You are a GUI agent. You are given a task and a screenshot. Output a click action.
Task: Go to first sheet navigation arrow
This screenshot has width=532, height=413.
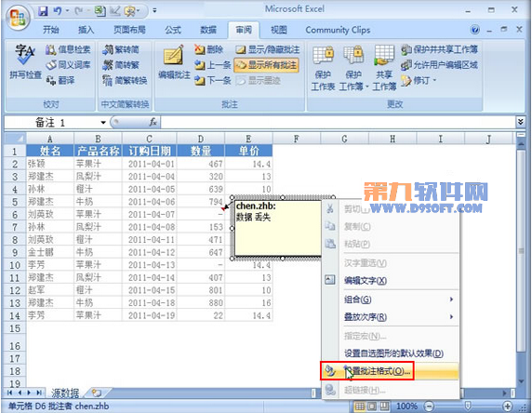click(x=9, y=393)
